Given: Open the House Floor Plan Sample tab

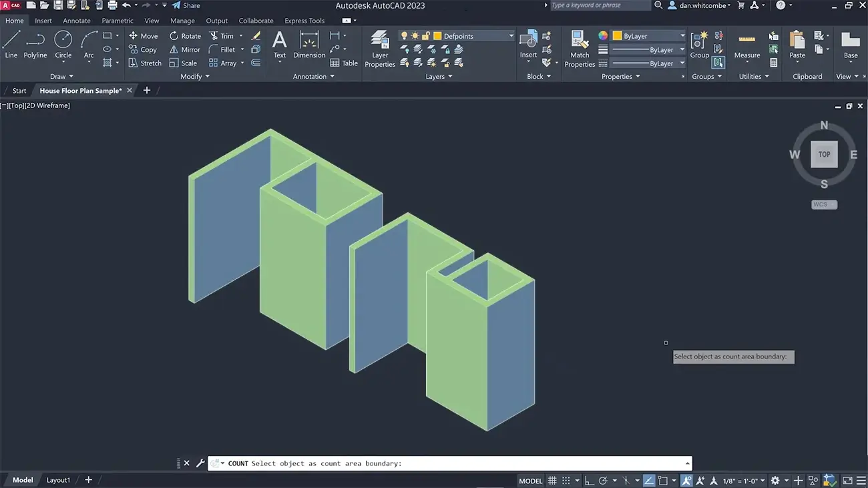Looking at the screenshot, I should (x=80, y=90).
